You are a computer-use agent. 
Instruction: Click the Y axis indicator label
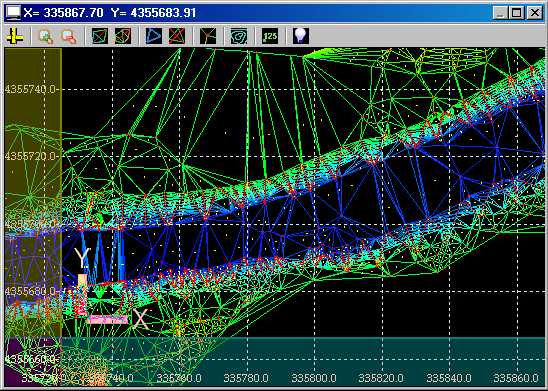(x=82, y=258)
